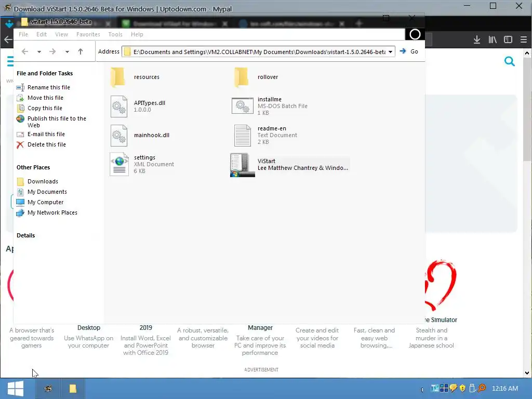The image size is (532, 399).
Task: Open the rollover folder icon
Action: [x=242, y=77]
